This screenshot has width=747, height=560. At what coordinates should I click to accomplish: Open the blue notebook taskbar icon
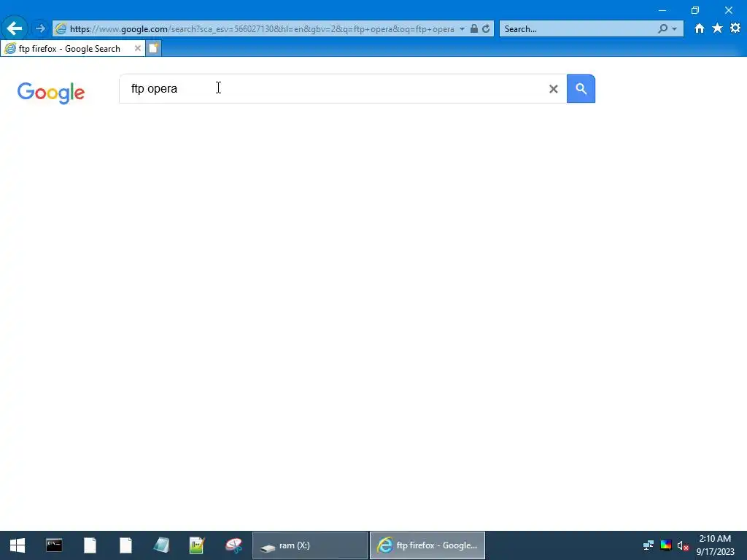(161, 545)
